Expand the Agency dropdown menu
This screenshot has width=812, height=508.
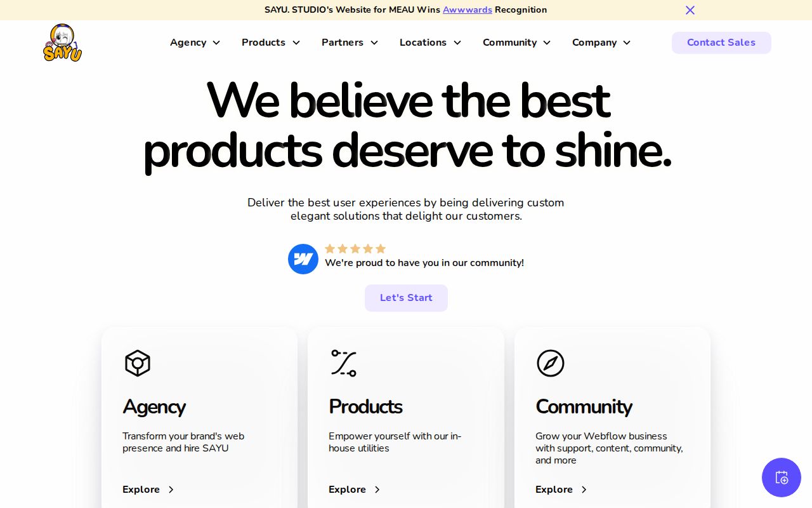pyautogui.click(x=195, y=43)
